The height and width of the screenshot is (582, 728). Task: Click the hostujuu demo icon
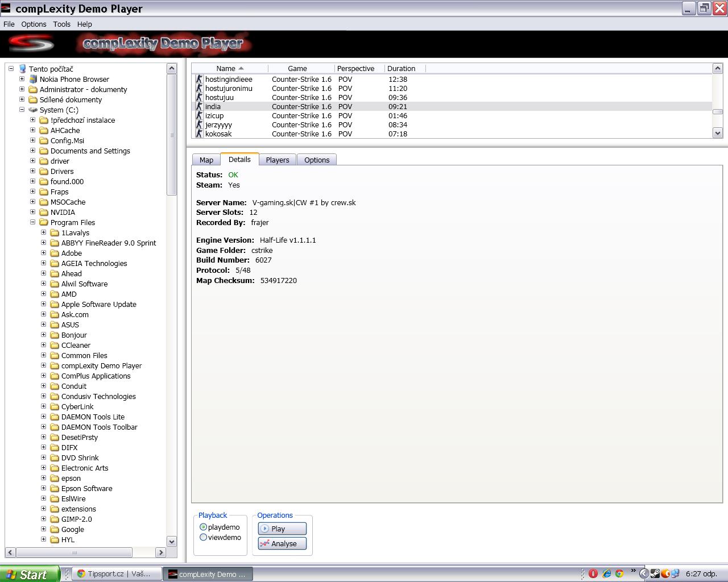coord(199,97)
